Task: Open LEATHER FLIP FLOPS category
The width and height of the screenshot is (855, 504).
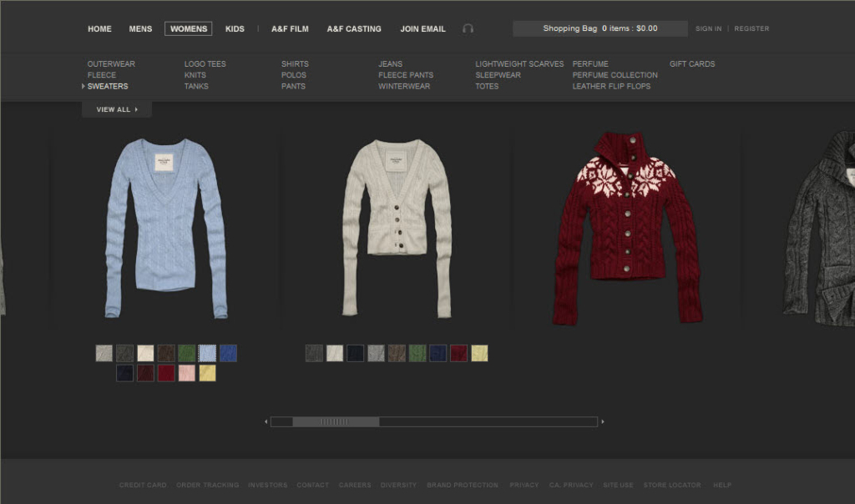Action: point(611,86)
